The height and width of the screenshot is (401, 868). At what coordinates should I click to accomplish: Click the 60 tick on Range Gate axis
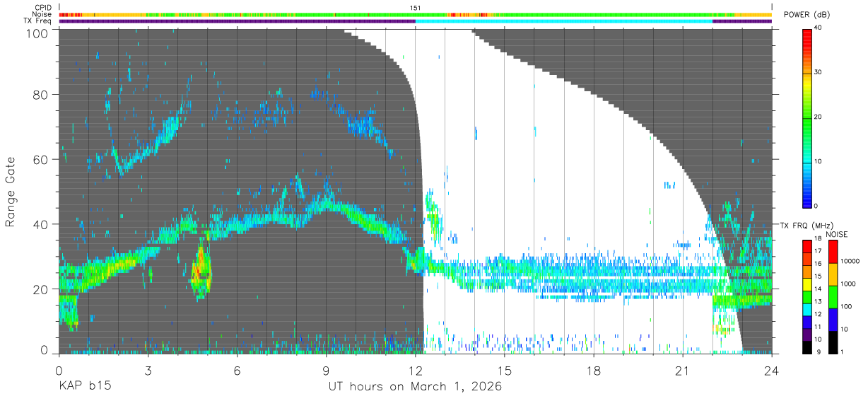40,159
